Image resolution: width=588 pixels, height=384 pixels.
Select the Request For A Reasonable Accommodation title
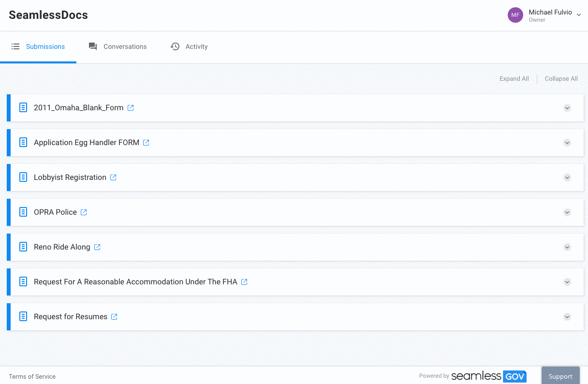pyautogui.click(x=135, y=282)
